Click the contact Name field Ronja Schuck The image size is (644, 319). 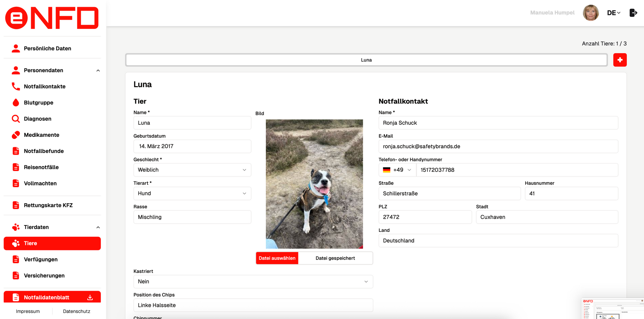498,123
